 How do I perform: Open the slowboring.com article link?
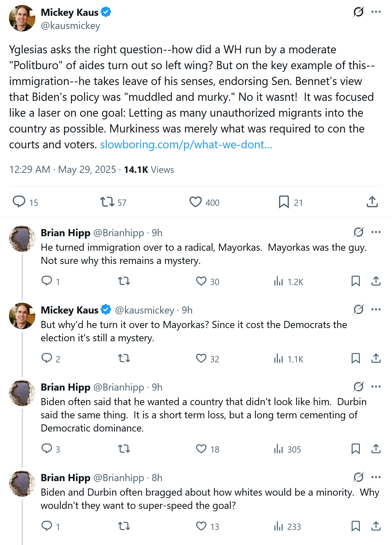[x=186, y=145]
